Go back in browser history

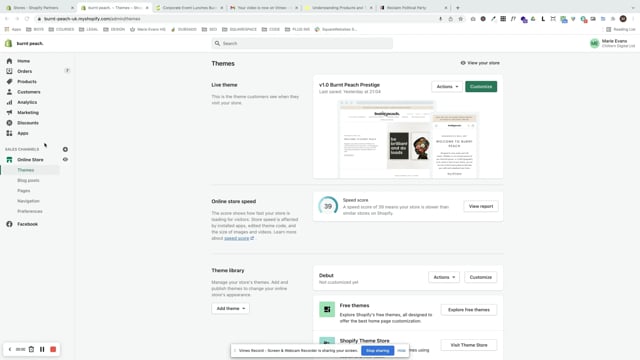pyautogui.click(x=7, y=19)
